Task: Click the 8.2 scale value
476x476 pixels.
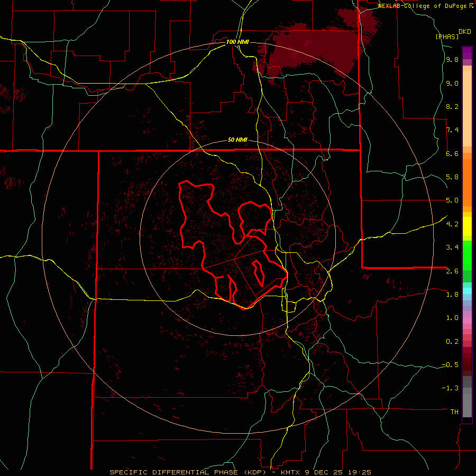Action: (452, 106)
